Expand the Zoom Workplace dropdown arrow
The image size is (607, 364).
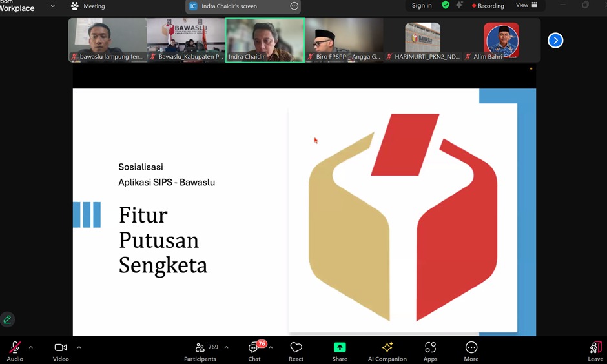(53, 6)
